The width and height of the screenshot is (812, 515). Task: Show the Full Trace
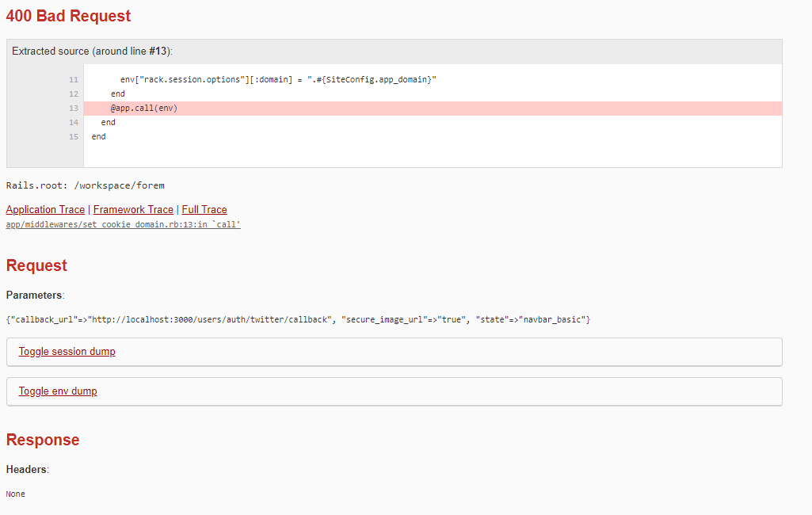pos(204,209)
